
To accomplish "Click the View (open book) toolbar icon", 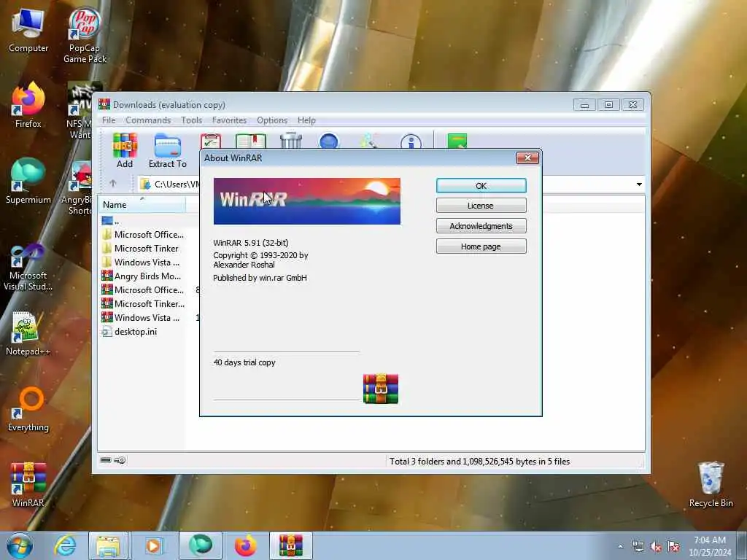I will point(251,141).
